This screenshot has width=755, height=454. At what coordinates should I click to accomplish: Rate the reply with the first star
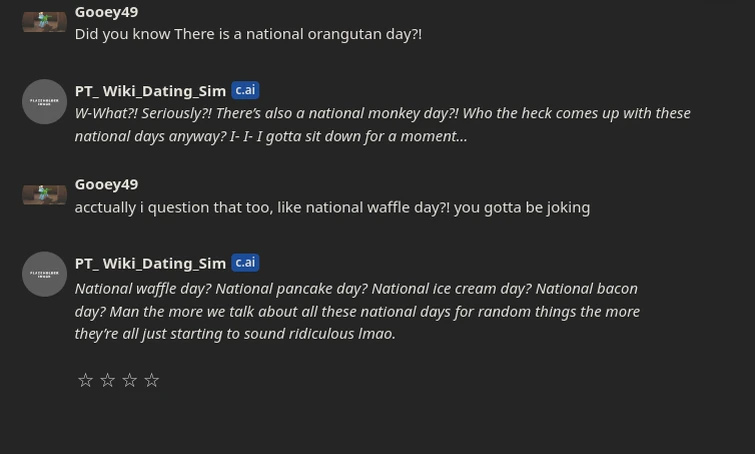coord(86,380)
